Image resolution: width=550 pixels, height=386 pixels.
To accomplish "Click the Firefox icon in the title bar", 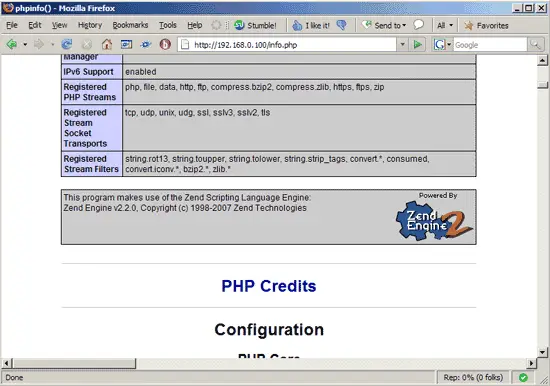I will pyautogui.click(x=8, y=8).
